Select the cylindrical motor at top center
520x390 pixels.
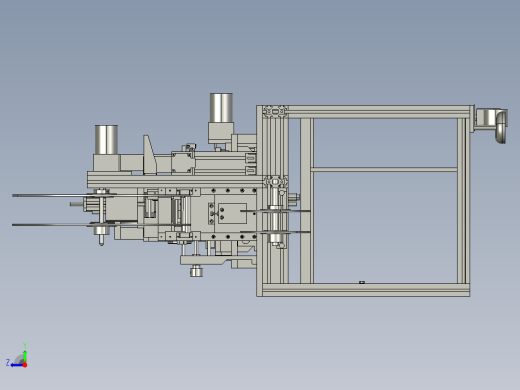tap(221, 108)
